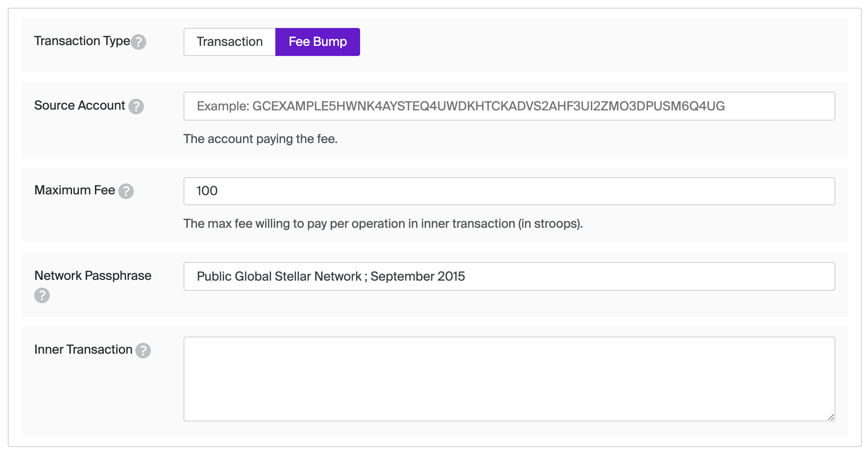Screen dimensions: 868x454
Task: Switch Transaction Type to Transaction
Action: pos(229,42)
